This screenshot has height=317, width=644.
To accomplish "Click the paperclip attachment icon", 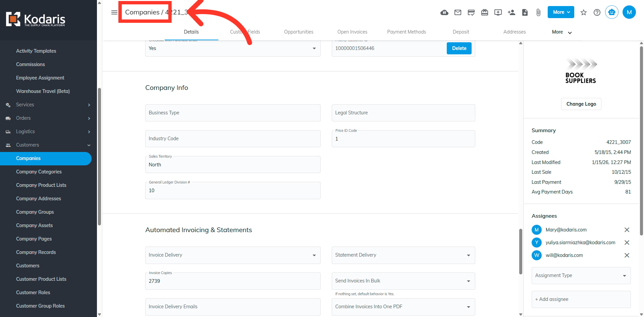I will (x=538, y=12).
